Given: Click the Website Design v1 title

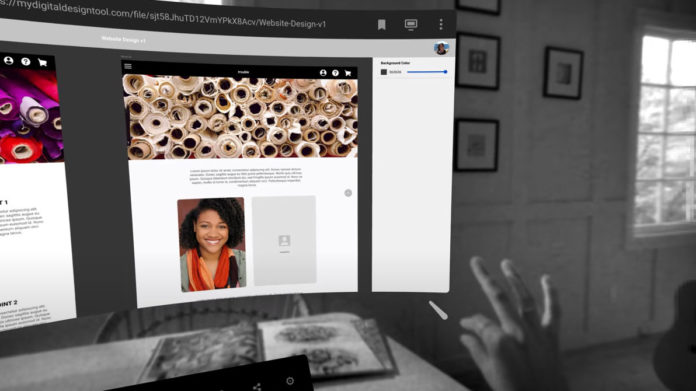Looking at the screenshot, I should (124, 40).
